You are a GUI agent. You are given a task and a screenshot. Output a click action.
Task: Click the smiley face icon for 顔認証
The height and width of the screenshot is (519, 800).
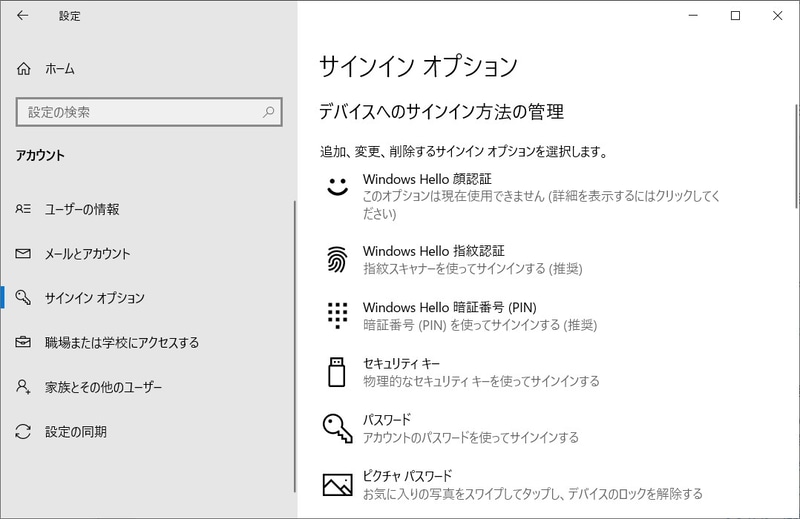(x=337, y=186)
